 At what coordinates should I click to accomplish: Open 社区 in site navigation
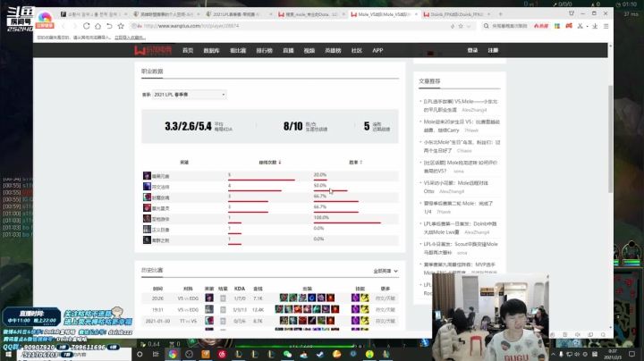[357, 50]
